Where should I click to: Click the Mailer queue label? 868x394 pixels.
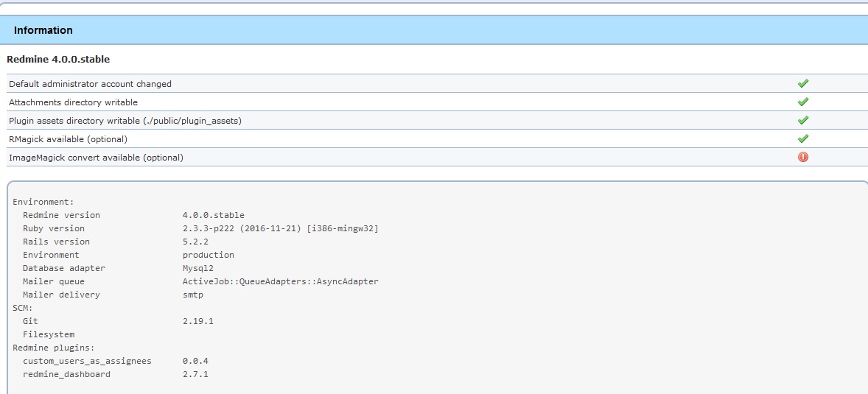(x=54, y=281)
